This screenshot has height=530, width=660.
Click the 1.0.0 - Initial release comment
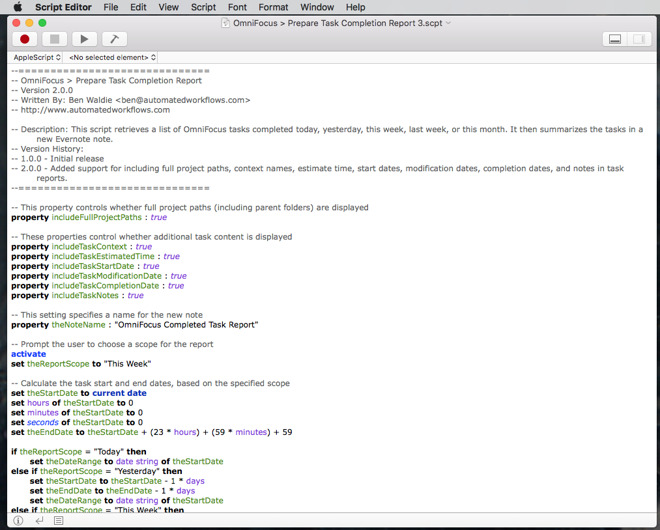58,159
